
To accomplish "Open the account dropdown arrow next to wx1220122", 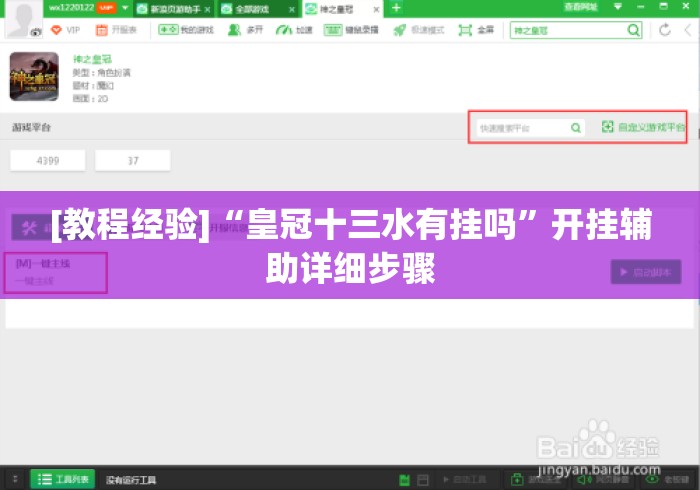I will click(125, 8).
